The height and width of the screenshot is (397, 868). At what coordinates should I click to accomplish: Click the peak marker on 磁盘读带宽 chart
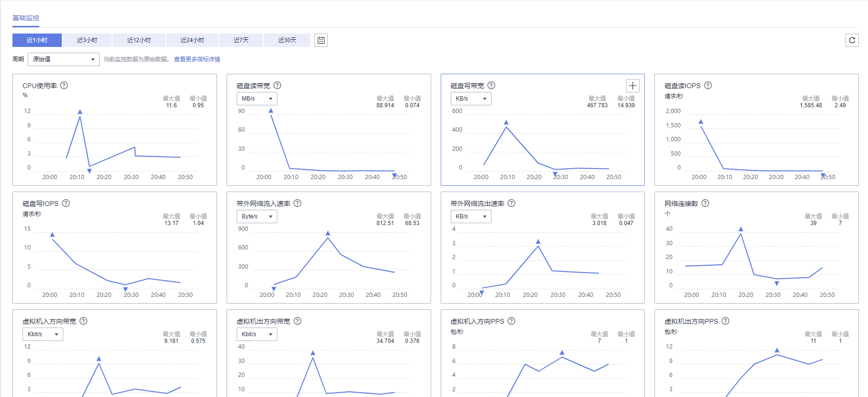(x=271, y=111)
